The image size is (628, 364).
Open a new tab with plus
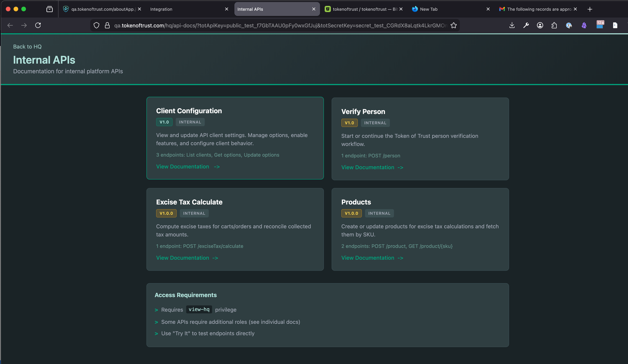tap(590, 9)
